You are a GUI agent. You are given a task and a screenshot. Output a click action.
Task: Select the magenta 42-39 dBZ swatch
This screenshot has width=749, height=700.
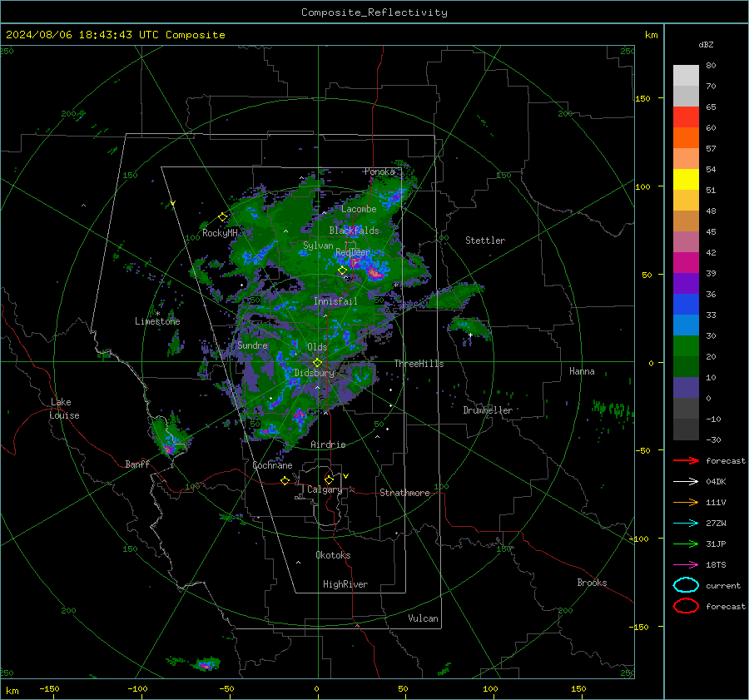click(686, 263)
